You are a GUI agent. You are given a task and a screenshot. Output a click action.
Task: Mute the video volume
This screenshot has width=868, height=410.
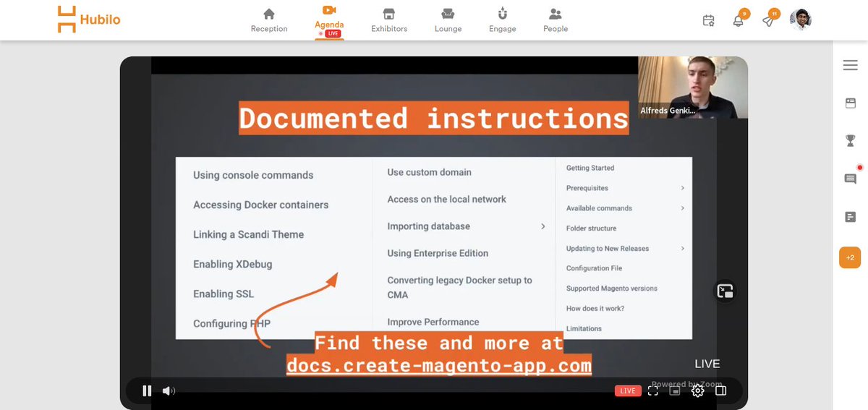pos(169,390)
